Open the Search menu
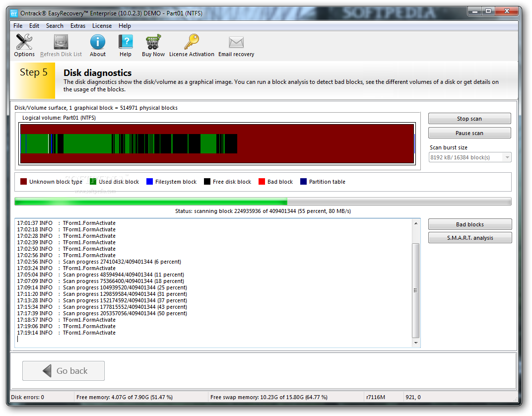 pos(55,26)
